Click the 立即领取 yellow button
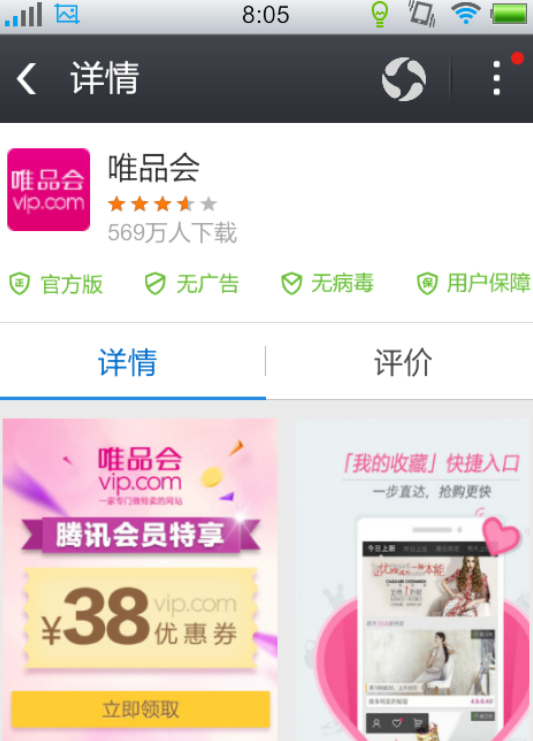533x741 pixels. (x=141, y=709)
